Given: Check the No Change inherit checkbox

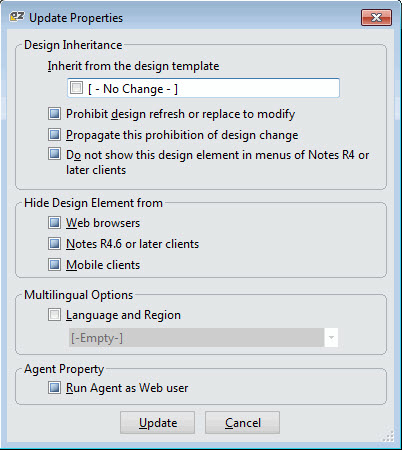Looking at the screenshot, I should [76, 88].
